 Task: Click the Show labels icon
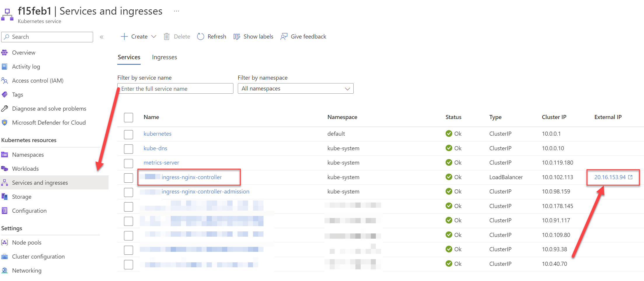point(237,36)
